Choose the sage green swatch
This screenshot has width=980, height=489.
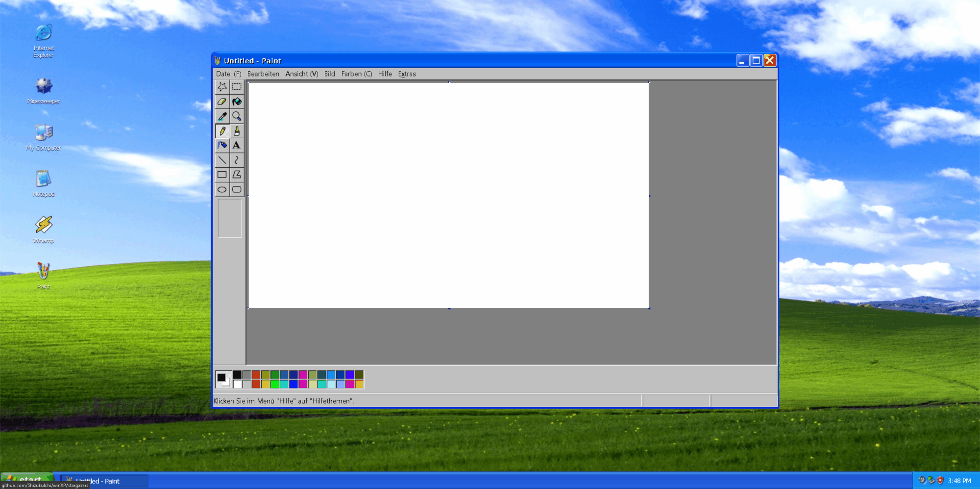(x=312, y=375)
